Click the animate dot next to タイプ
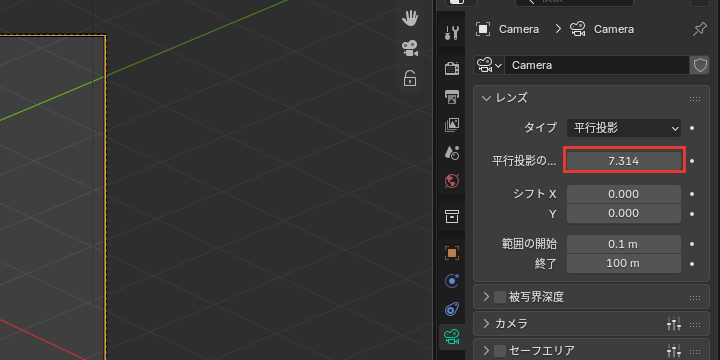The width and height of the screenshot is (720, 360). click(x=692, y=128)
